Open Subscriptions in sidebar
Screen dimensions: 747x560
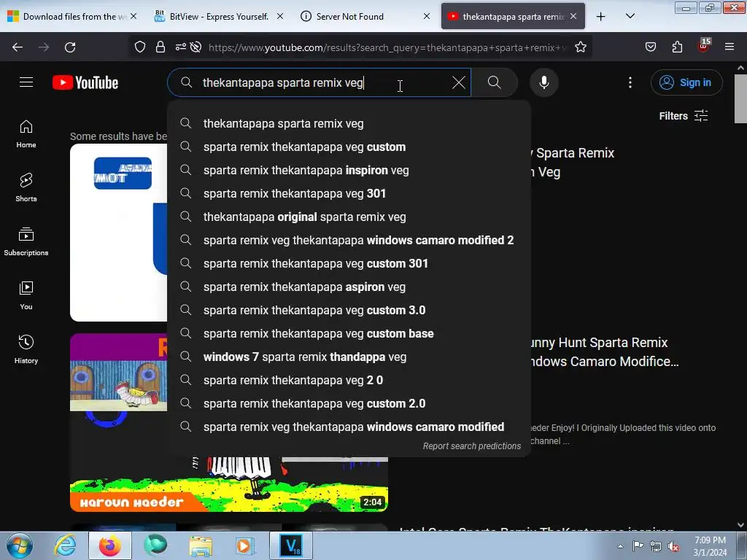[x=26, y=242]
